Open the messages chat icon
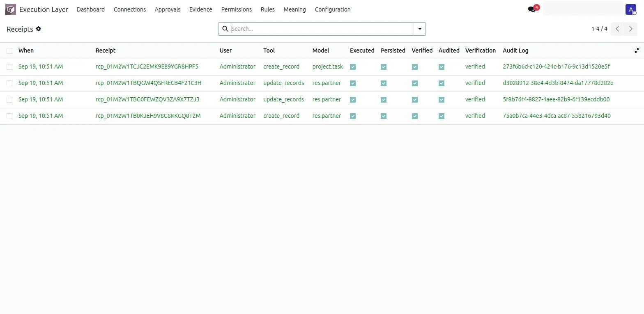644x314 pixels. [x=532, y=9]
